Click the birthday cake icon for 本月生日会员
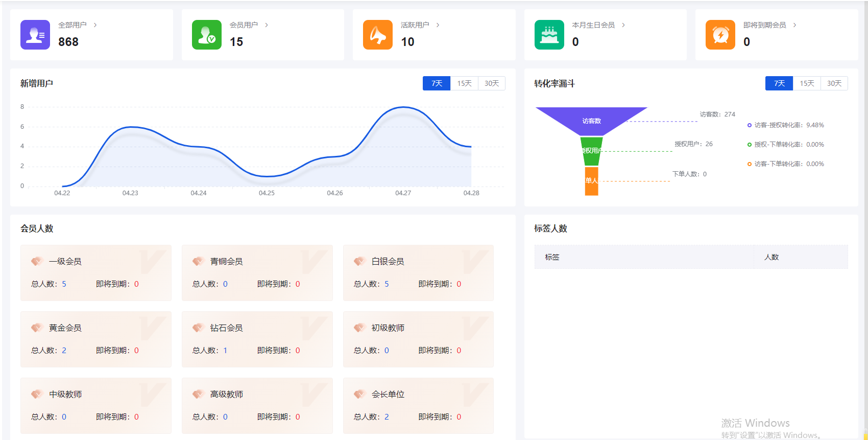Image resolution: width=868 pixels, height=440 pixels. (549, 35)
